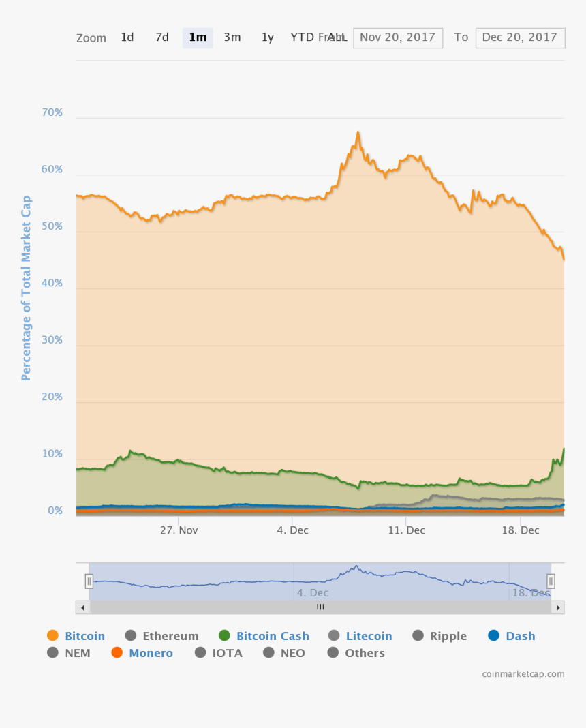Toggle the NEM series in the legend
This screenshot has width=586, height=728.
point(52,652)
